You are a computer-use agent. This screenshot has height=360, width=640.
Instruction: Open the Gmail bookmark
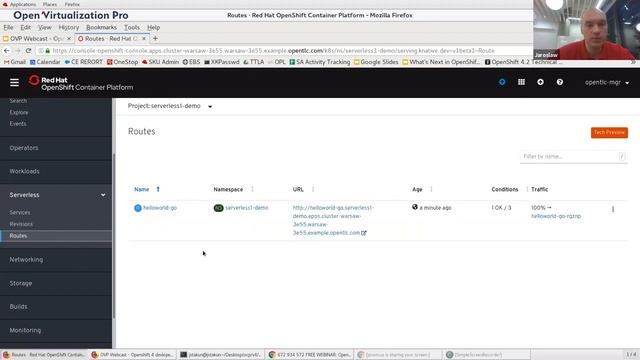[15, 62]
